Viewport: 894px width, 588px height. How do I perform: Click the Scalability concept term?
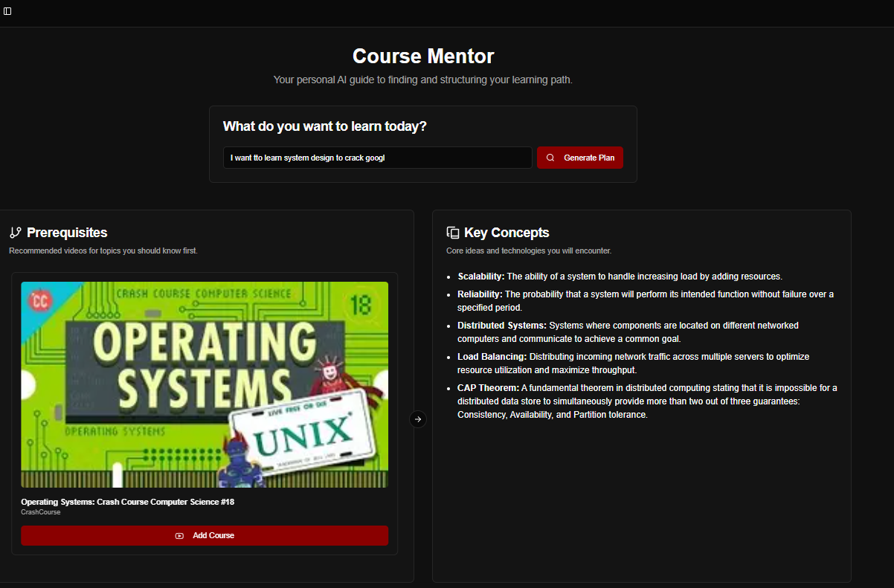pos(481,276)
